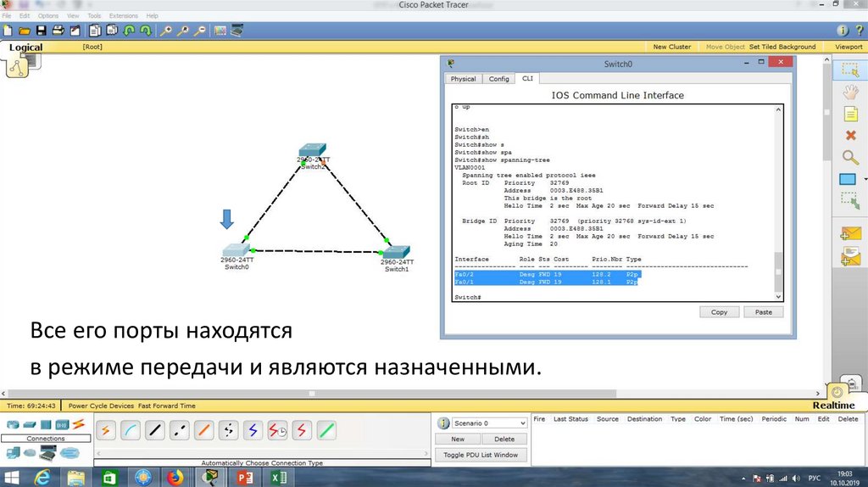Pick the orange fiber cable
This screenshot has width=868, height=487.
pos(203,430)
